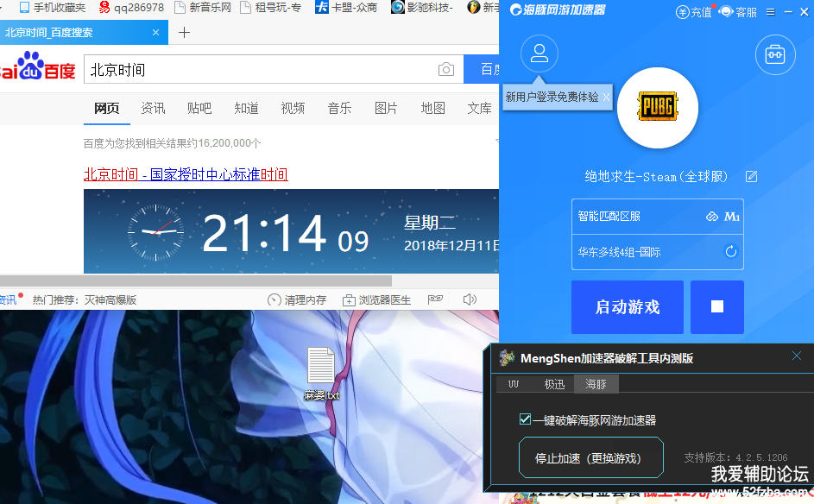Click the analog clock in the time widget
The height and width of the screenshot is (504, 814).
[x=155, y=231]
